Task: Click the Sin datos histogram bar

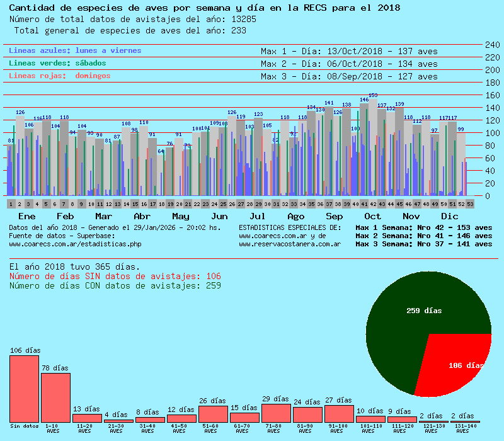Action: click(x=24, y=389)
